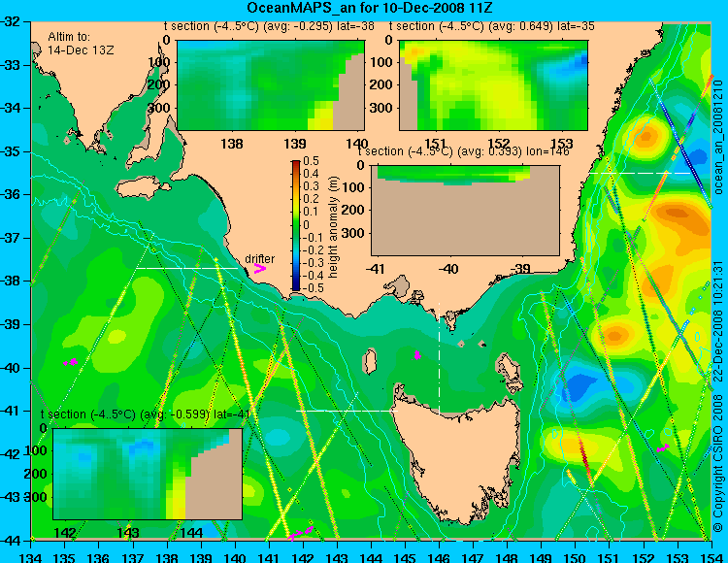Click the title 'OceanMAPS_an for 10-Dec-2008 11Z'
Screen dimensions: 728x563
pyautogui.click(x=370, y=8)
